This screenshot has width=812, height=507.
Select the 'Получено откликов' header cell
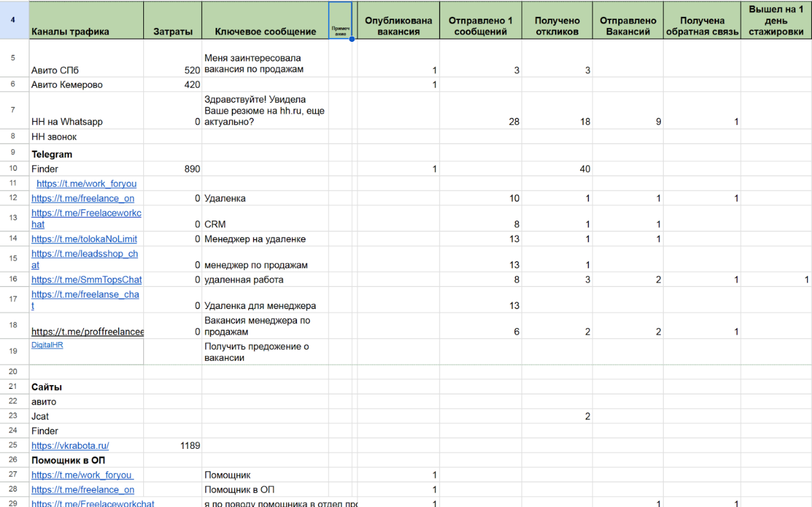tap(557, 20)
